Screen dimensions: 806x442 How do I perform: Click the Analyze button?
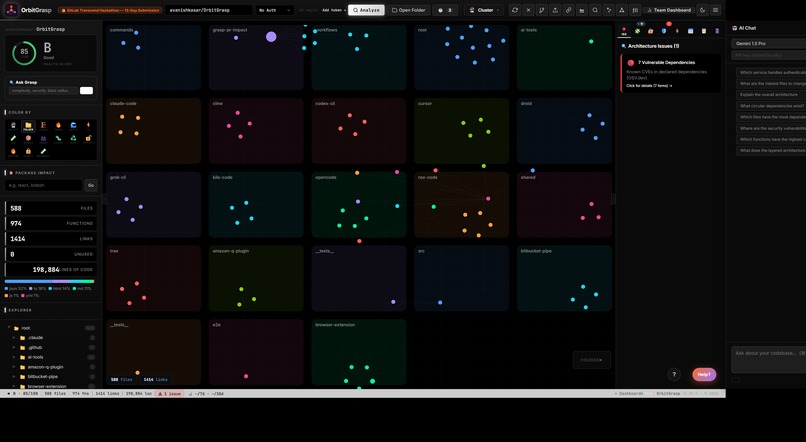366,10
